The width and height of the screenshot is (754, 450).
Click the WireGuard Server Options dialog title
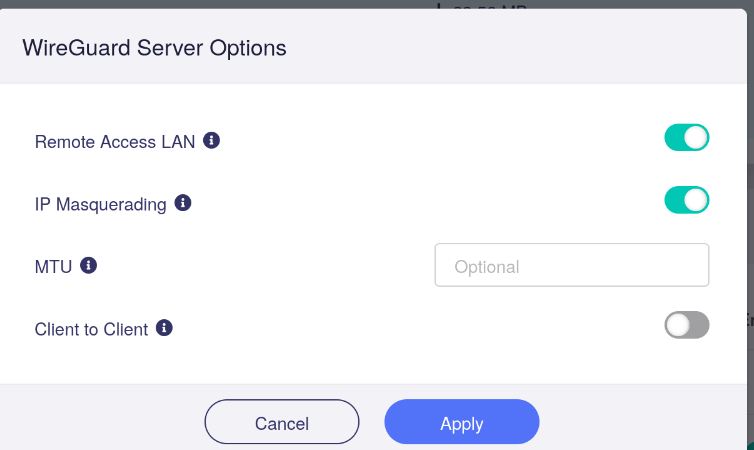click(154, 48)
